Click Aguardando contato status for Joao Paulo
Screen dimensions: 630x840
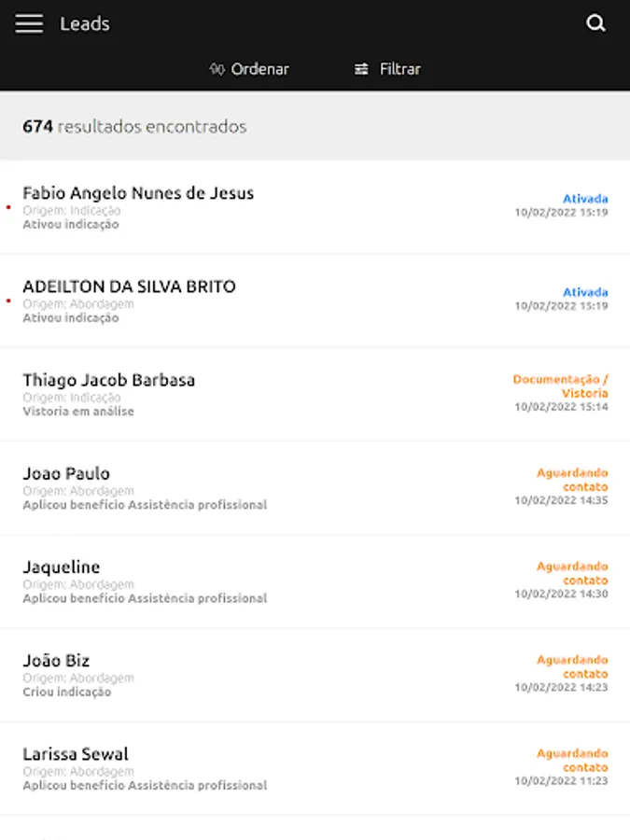click(x=572, y=480)
